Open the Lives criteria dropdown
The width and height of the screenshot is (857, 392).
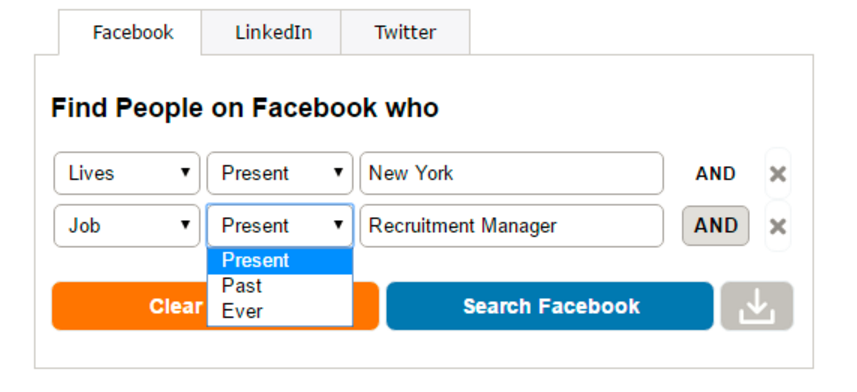point(127,173)
